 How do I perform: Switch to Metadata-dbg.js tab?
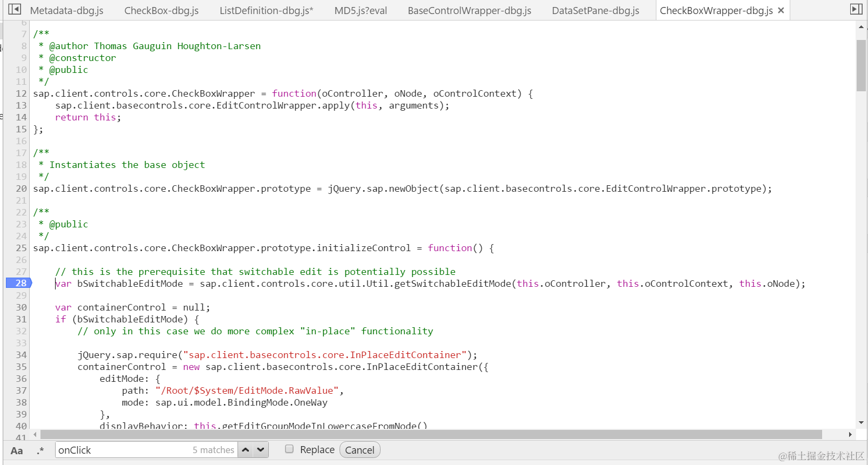click(x=66, y=11)
